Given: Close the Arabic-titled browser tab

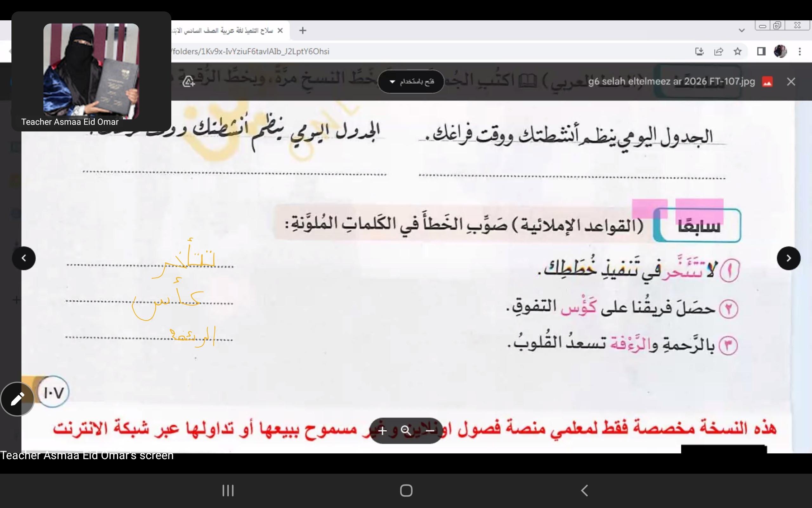Looking at the screenshot, I should tap(280, 30).
